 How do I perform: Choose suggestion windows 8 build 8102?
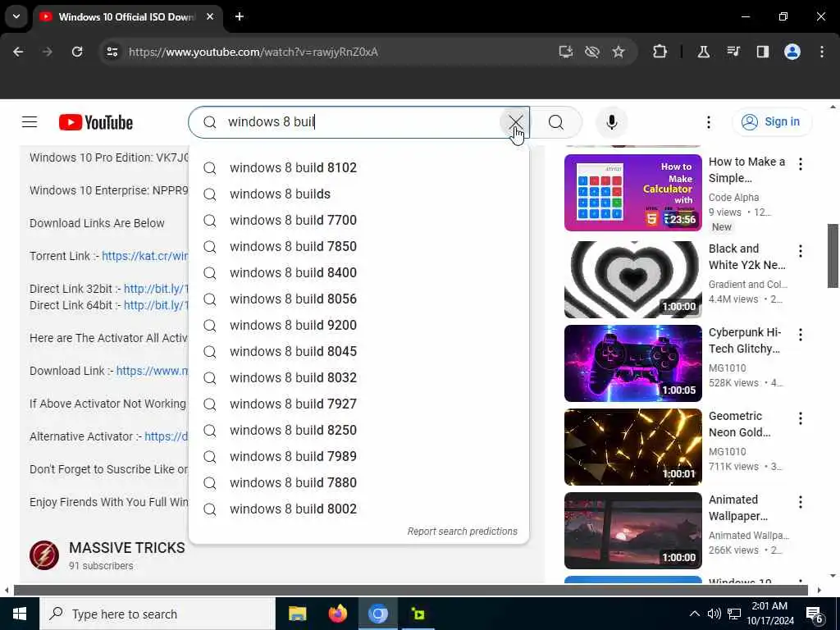359,167
